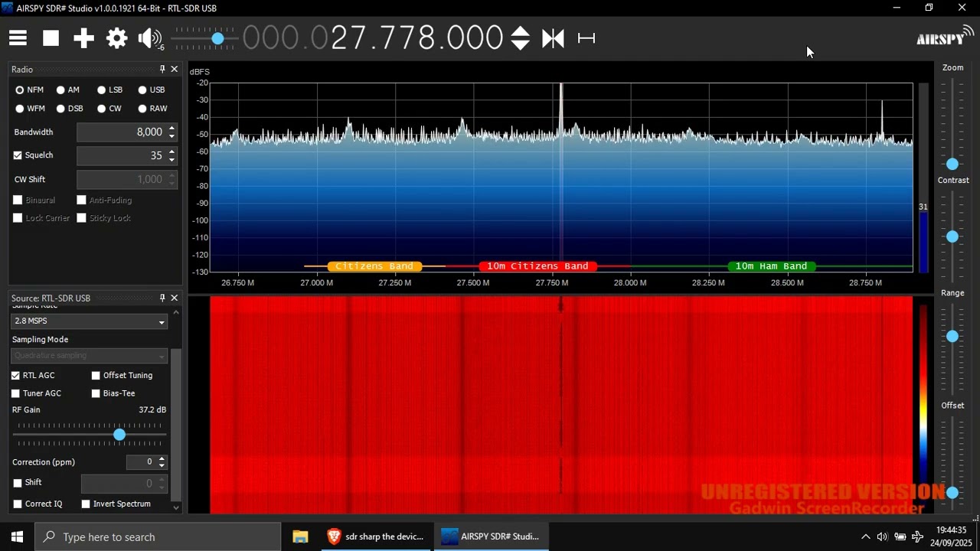Screen dimensions: 980x551
Task: Open the AIRSPY logo link
Action: (x=945, y=36)
